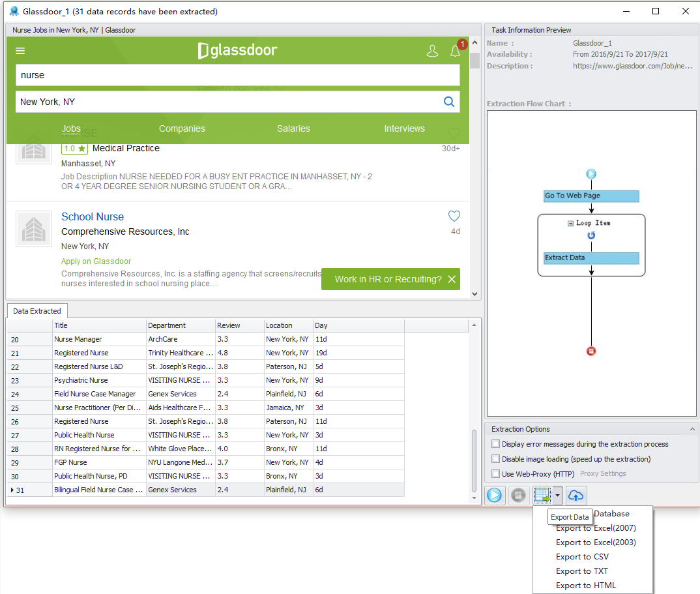Choose Export to Excel(2007)
The width and height of the screenshot is (700, 594).
coord(596,528)
